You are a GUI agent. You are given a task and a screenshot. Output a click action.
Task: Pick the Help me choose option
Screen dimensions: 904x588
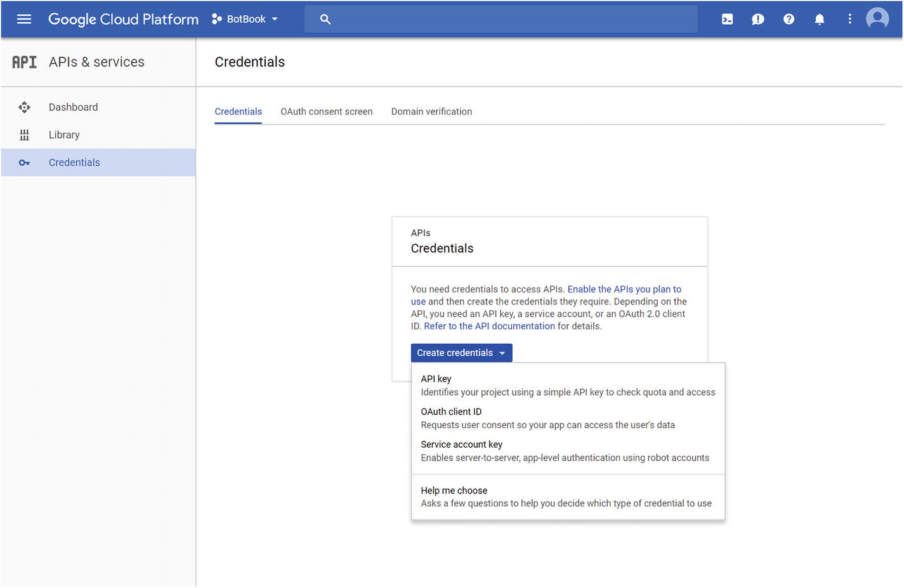(454, 490)
